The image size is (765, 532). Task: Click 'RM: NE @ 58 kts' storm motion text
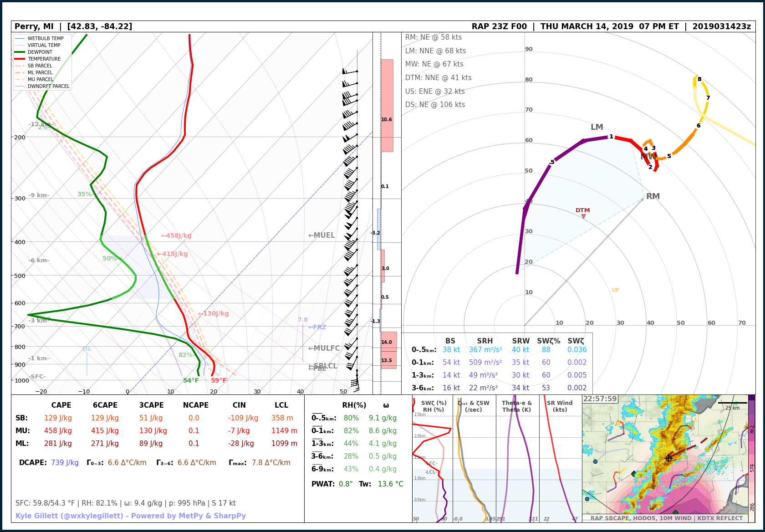pyautogui.click(x=433, y=37)
